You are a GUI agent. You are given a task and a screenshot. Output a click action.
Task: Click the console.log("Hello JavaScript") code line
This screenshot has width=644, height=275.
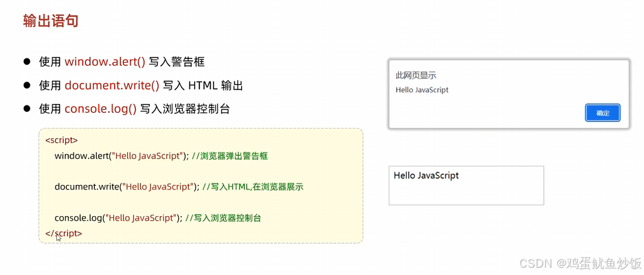[x=119, y=218]
